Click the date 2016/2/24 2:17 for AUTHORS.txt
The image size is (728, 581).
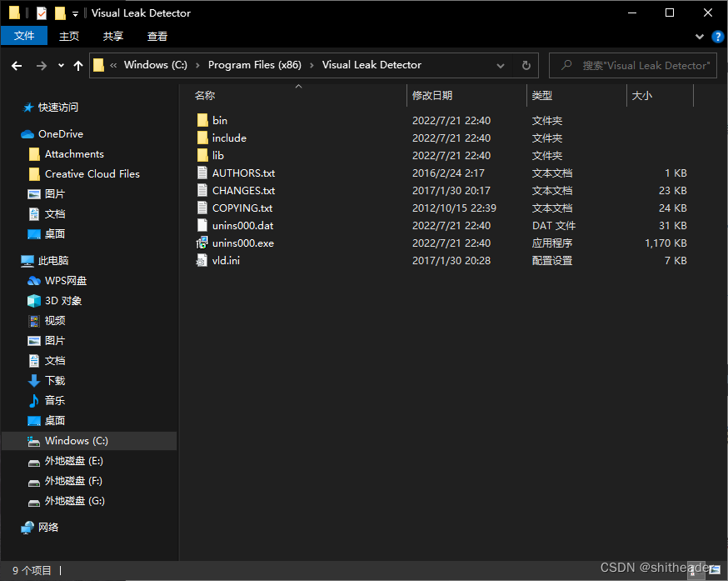click(x=448, y=173)
